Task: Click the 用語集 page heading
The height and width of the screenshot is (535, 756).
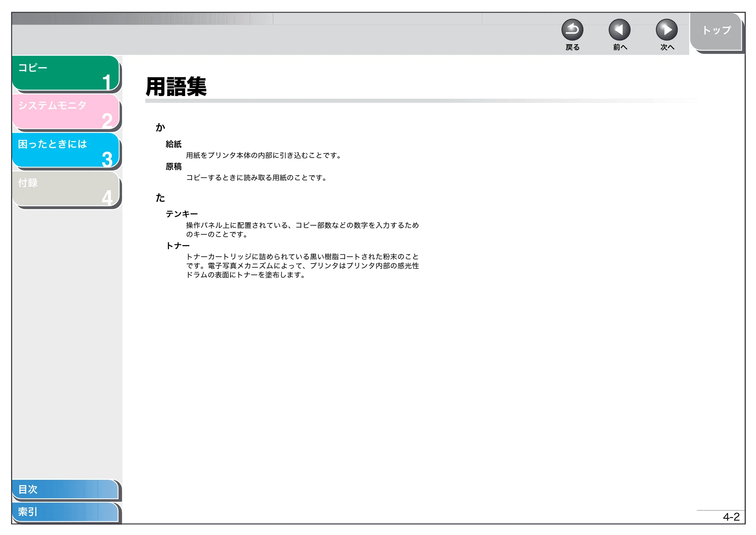Action: pos(176,87)
